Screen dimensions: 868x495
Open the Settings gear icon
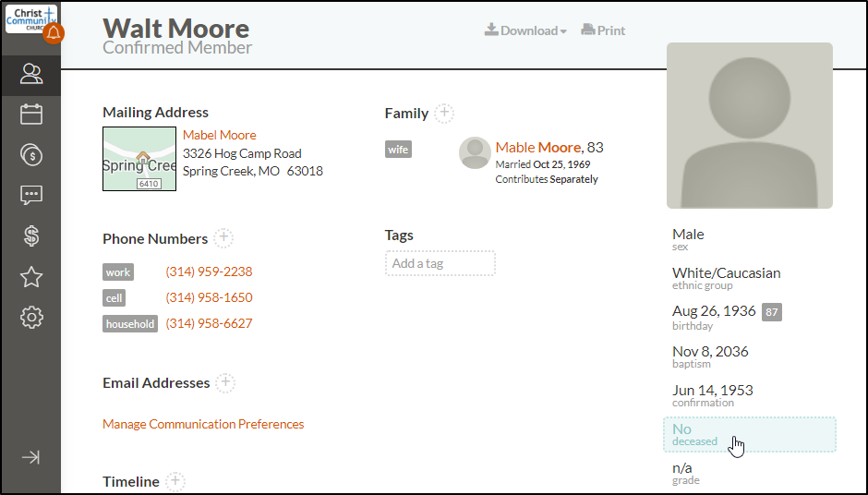coord(30,318)
